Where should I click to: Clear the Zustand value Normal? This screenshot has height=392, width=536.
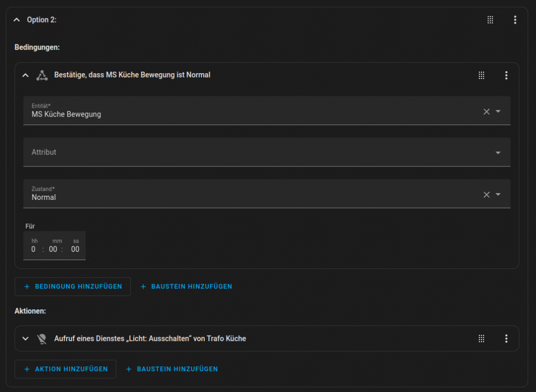click(x=486, y=195)
